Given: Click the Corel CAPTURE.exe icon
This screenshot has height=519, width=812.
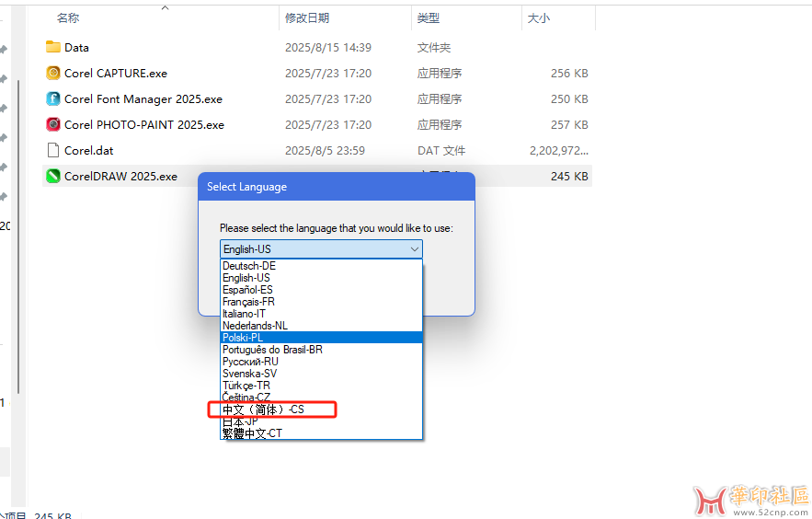Looking at the screenshot, I should (x=52, y=73).
